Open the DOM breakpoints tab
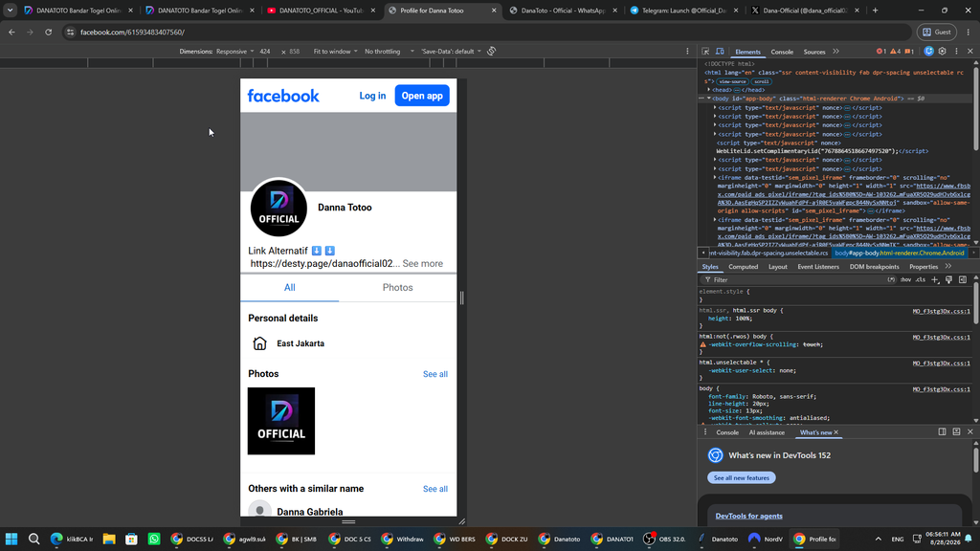Image resolution: width=980 pixels, height=551 pixels. point(874,267)
